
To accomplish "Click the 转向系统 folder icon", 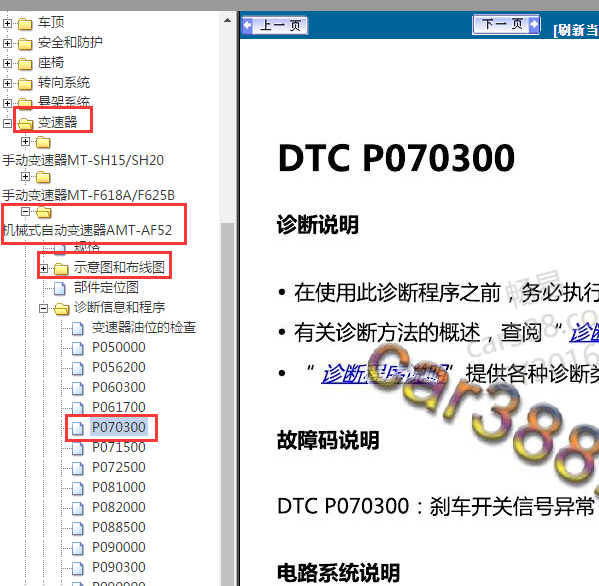I will pos(25,84).
